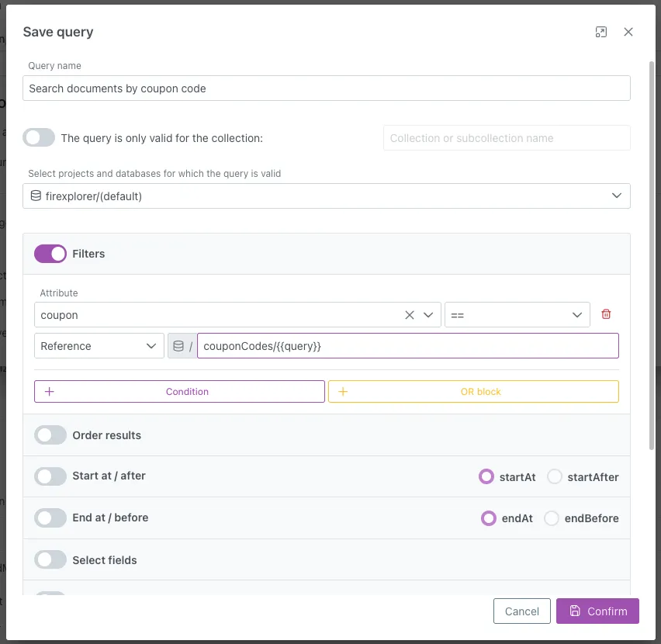Clear the coupon attribute using the X icon
This screenshot has height=644, width=661.
pos(409,314)
